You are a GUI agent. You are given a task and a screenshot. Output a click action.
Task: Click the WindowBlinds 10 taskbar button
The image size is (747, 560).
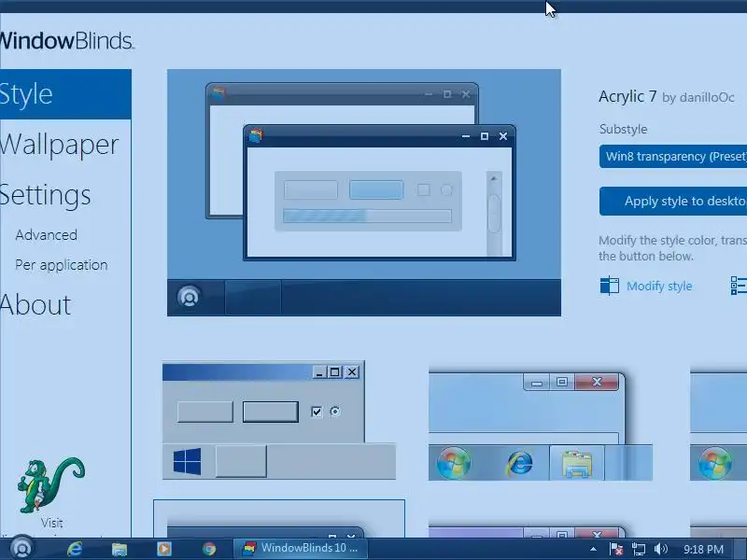click(300, 549)
